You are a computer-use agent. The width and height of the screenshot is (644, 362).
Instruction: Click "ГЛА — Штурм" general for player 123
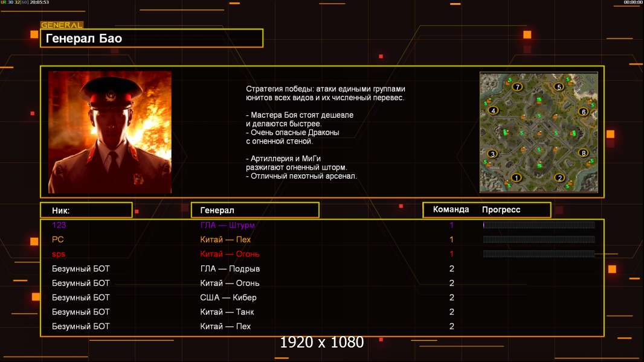coord(228,225)
